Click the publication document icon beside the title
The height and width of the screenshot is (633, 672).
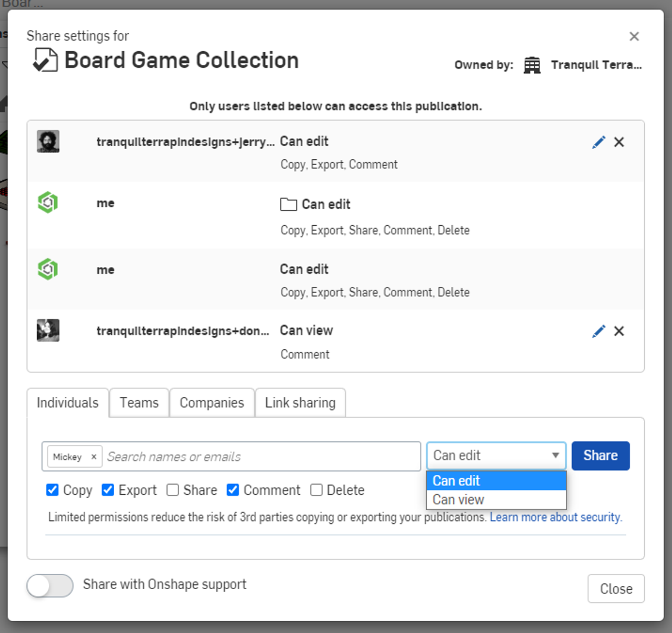[45, 60]
